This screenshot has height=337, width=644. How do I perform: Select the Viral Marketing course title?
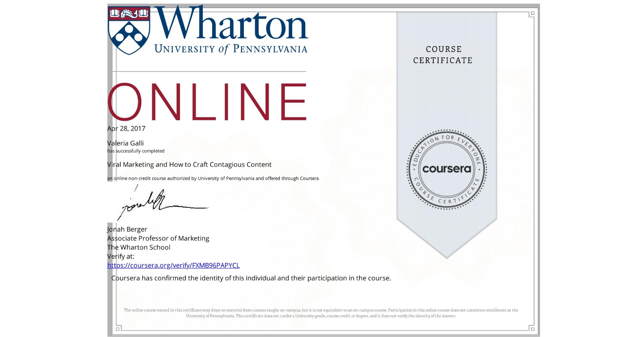[189, 165]
